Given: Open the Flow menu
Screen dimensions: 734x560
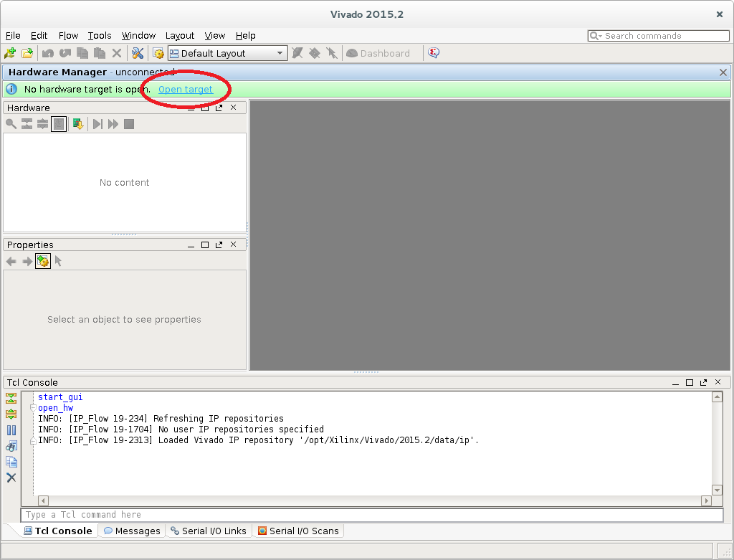Looking at the screenshot, I should pyautogui.click(x=68, y=36).
